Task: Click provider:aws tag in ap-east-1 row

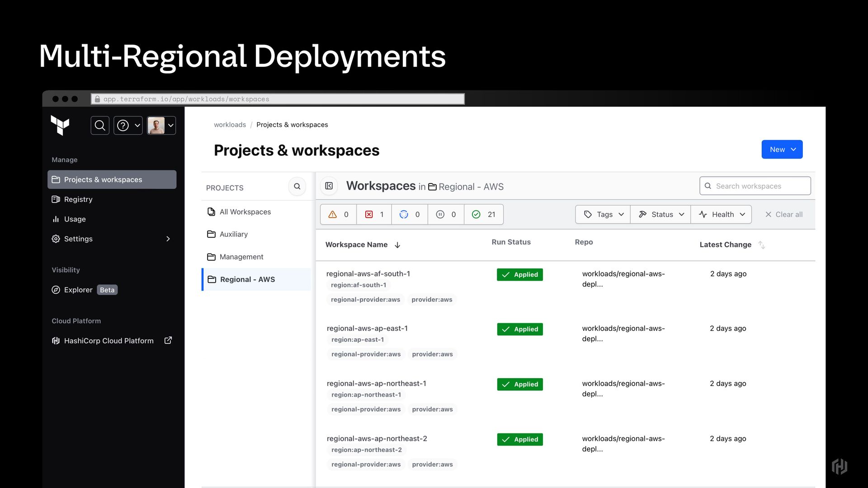Action: (432, 354)
